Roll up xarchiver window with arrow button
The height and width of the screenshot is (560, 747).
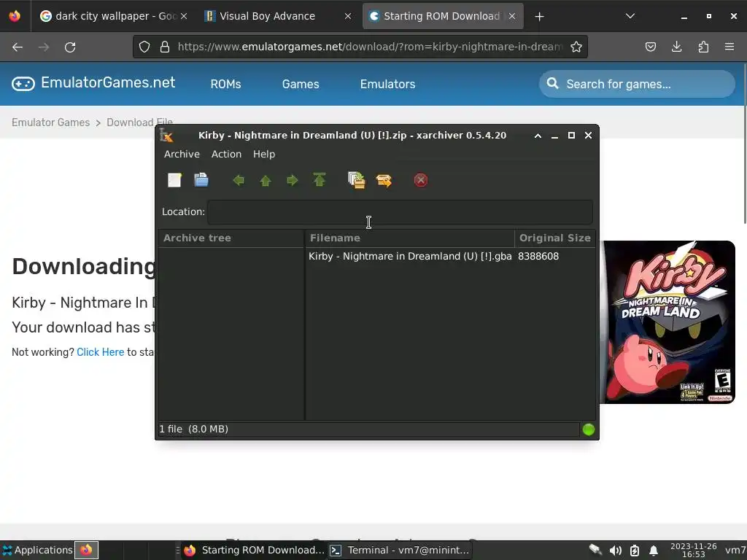(x=538, y=136)
